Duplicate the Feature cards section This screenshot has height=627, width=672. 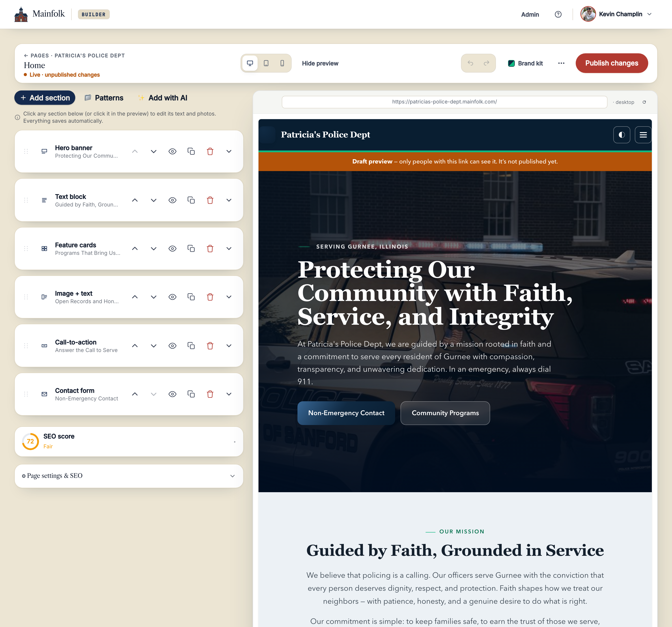191,248
